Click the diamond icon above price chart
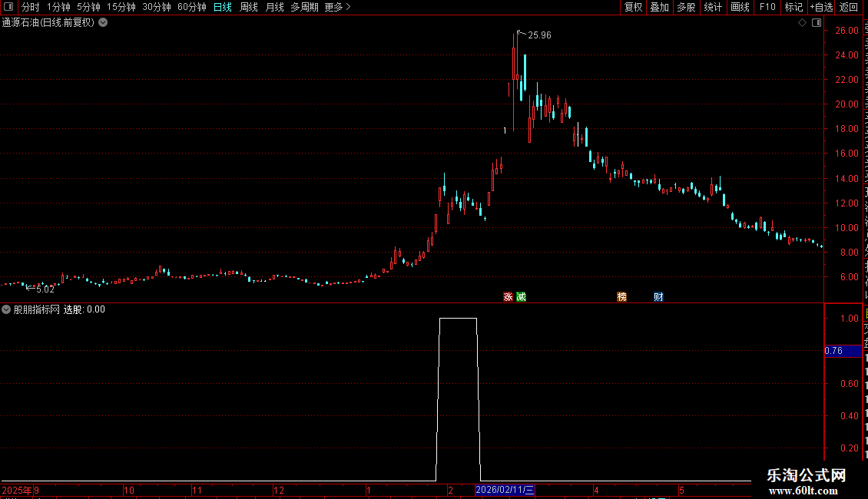868x499 pixels. pos(802,23)
